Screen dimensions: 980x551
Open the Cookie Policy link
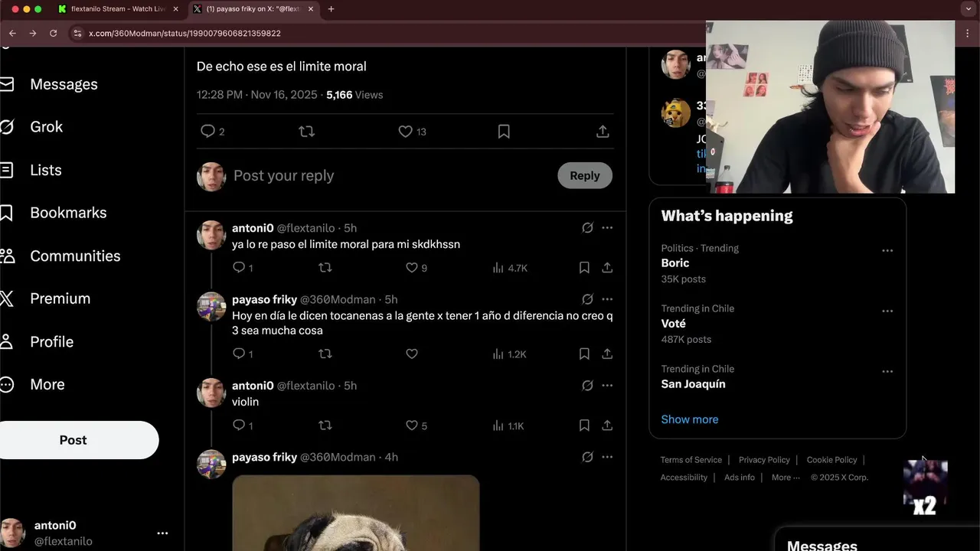pyautogui.click(x=831, y=460)
